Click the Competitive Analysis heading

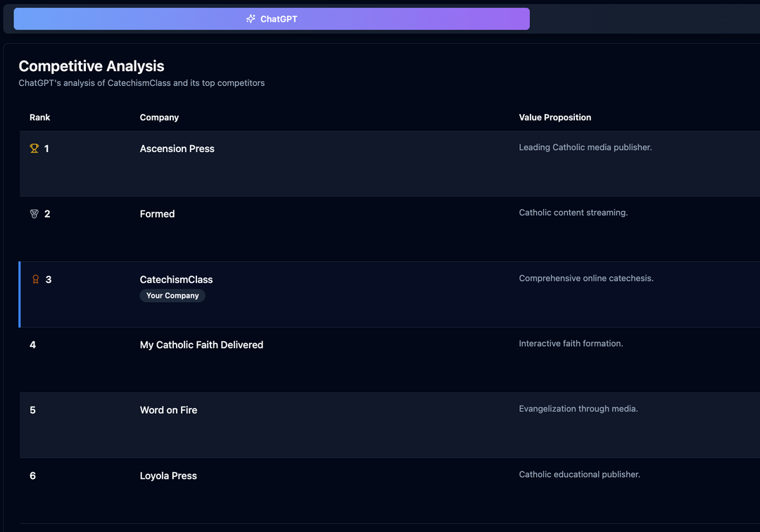pos(91,66)
